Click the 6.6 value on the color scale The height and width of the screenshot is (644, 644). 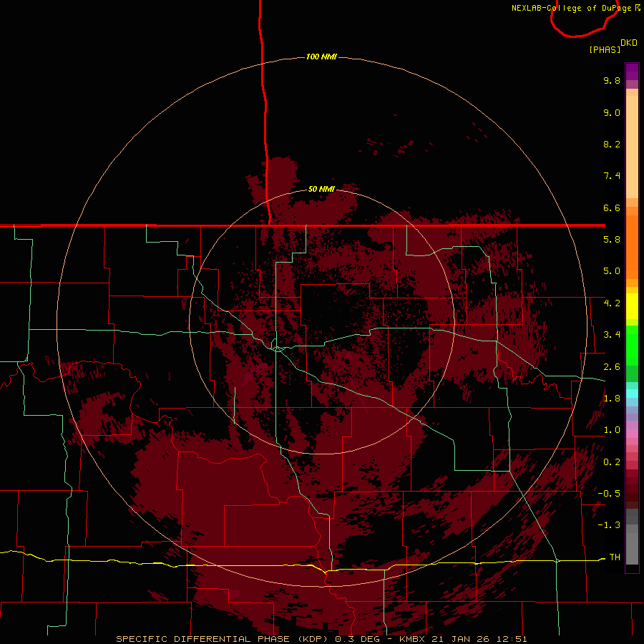coord(612,208)
